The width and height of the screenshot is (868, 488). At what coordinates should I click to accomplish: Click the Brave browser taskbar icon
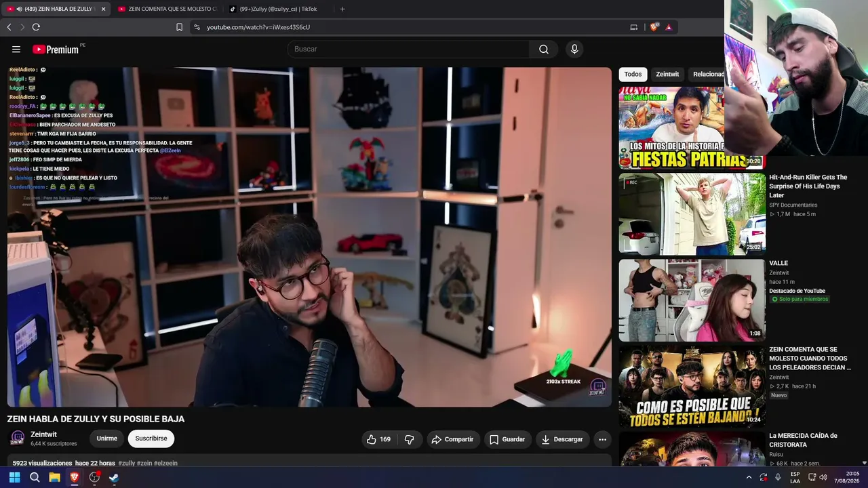point(74,477)
